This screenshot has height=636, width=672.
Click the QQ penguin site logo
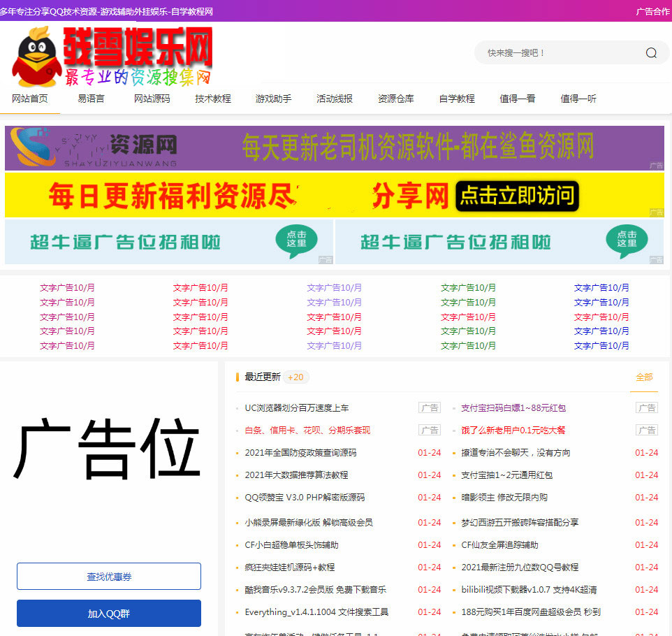point(36,58)
